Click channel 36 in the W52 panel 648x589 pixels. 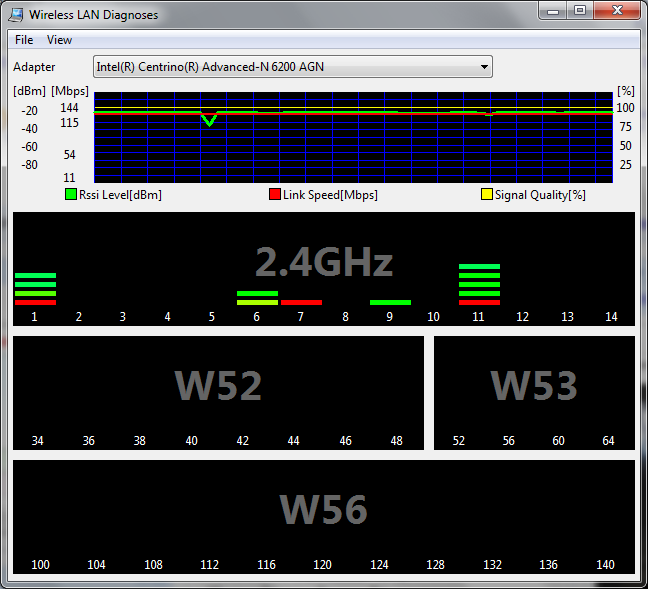(x=88, y=441)
